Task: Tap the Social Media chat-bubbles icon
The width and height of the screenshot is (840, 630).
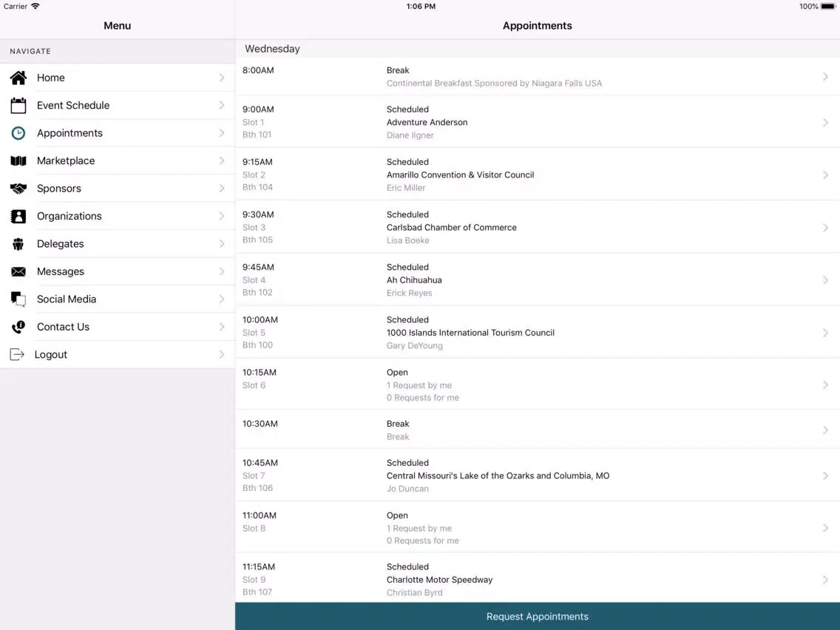Action: [18, 299]
